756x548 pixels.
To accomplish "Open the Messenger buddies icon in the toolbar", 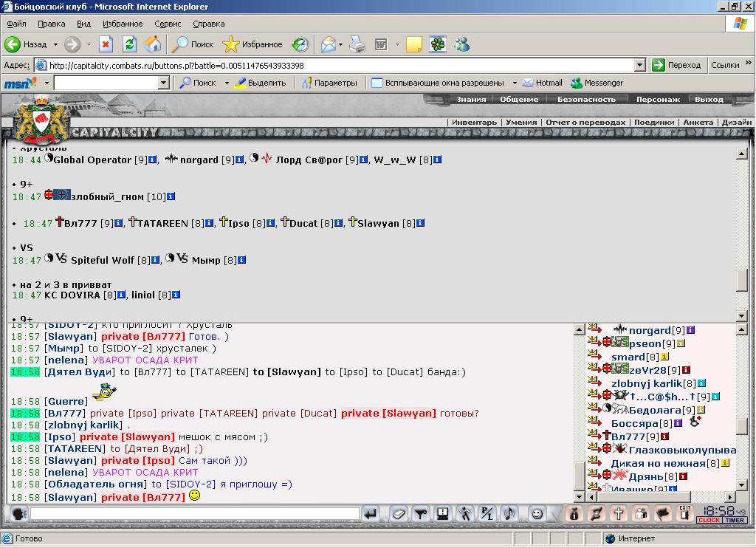I will (x=462, y=44).
